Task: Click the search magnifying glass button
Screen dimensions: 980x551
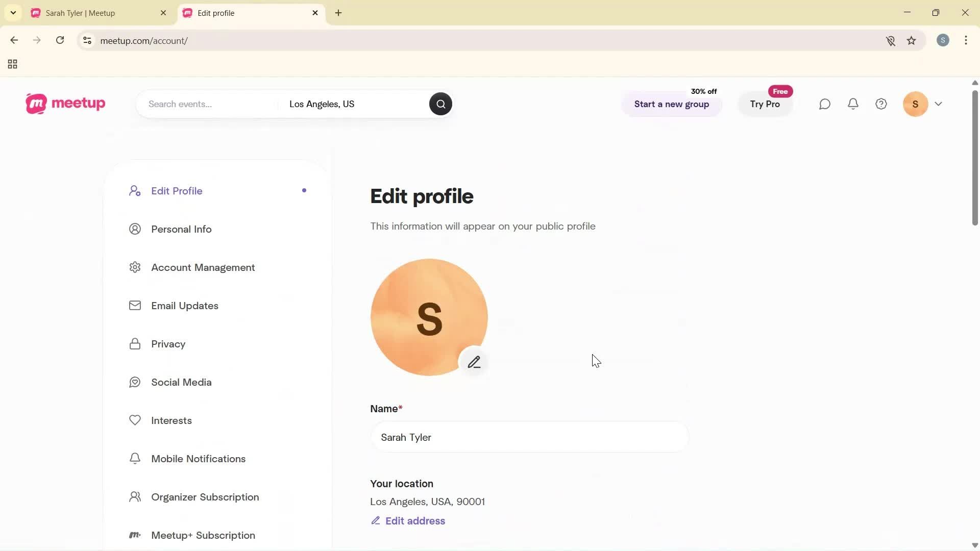Action: (440, 104)
